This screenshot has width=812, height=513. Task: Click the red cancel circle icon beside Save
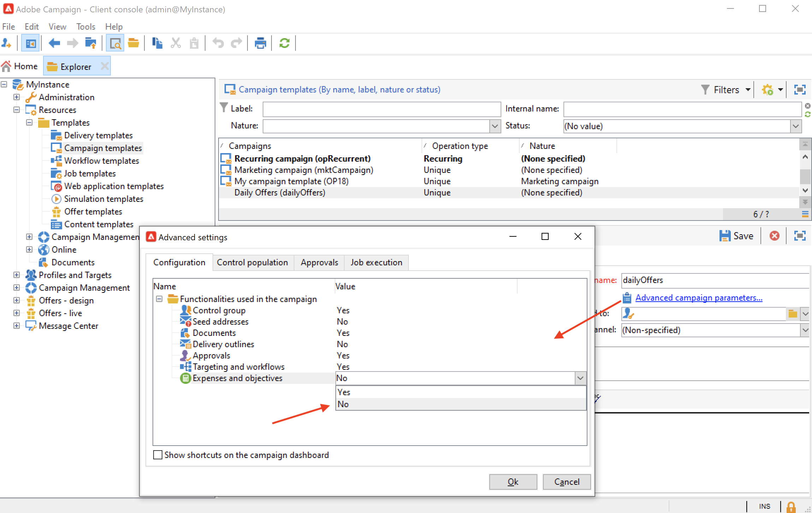pyautogui.click(x=774, y=236)
